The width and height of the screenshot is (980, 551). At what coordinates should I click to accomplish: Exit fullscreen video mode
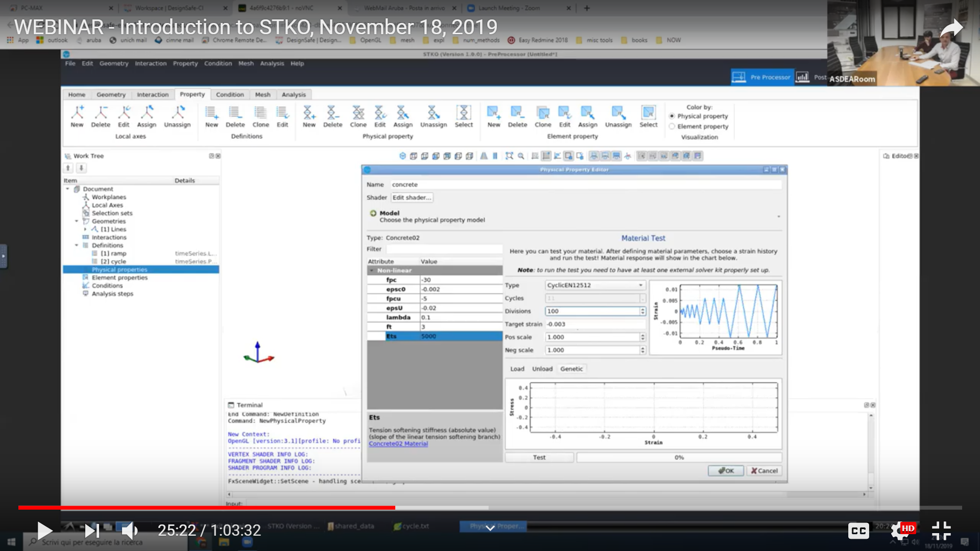[x=941, y=531]
